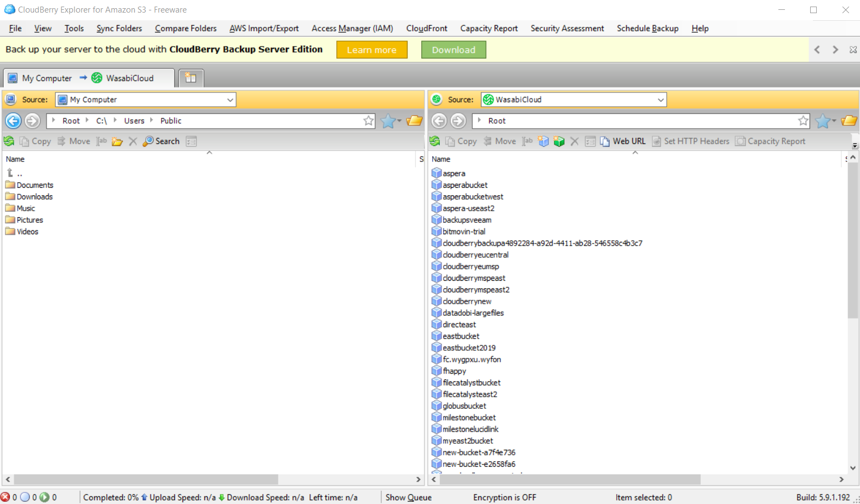Click Set HTTP Headers toolbar button

pos(691,141)
